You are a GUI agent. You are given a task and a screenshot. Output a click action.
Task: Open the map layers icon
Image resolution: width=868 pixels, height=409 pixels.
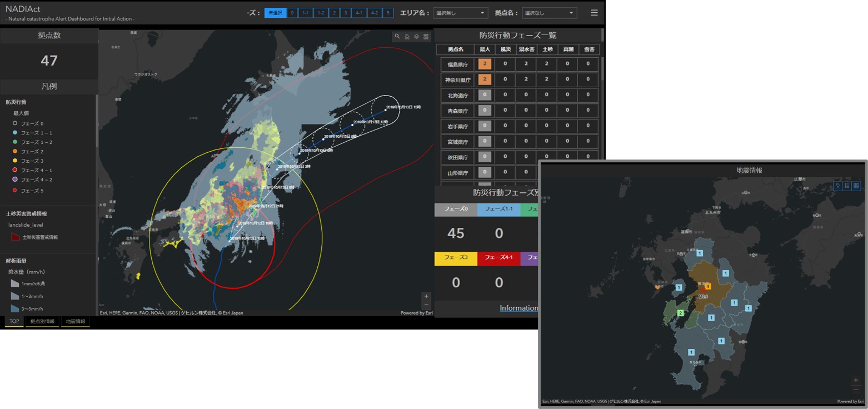tap(416, 37)
